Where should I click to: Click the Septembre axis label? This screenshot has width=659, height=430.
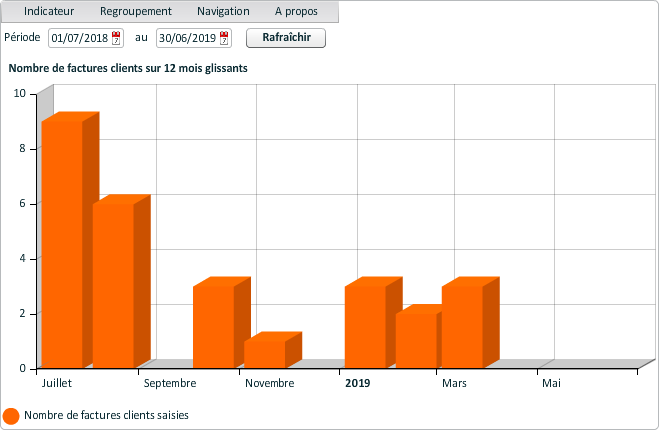coord(170,383)
